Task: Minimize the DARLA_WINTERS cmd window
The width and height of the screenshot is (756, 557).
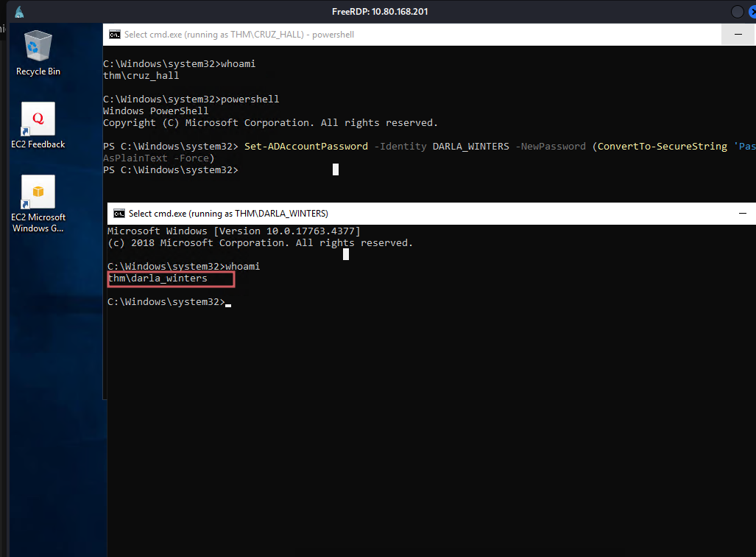Action: (x=743, y=214)
